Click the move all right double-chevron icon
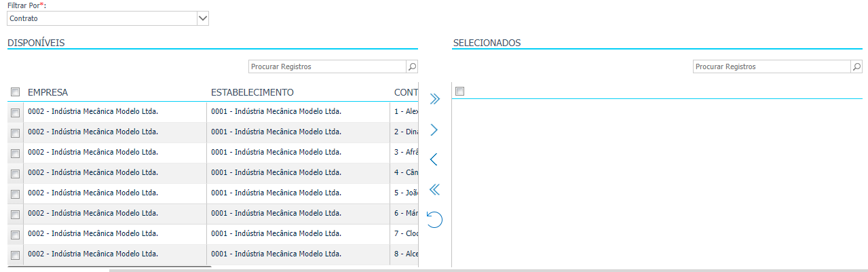868x272 pixels. pyautogui.click(x=435, y=100)
